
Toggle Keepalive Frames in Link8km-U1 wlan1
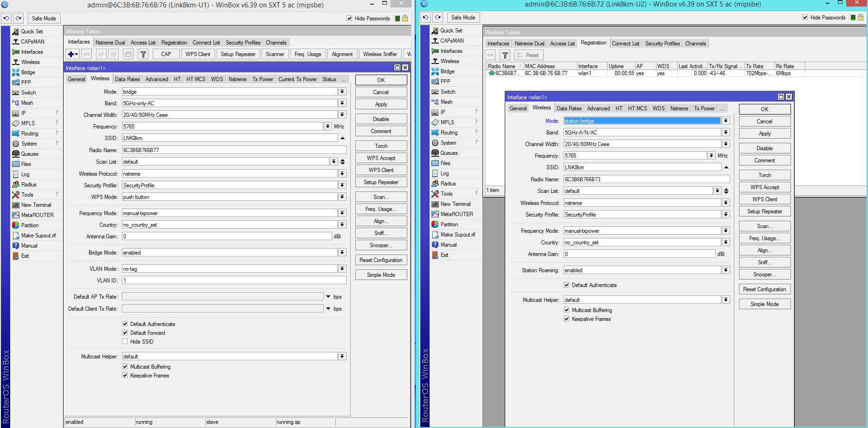coord(125,376)
